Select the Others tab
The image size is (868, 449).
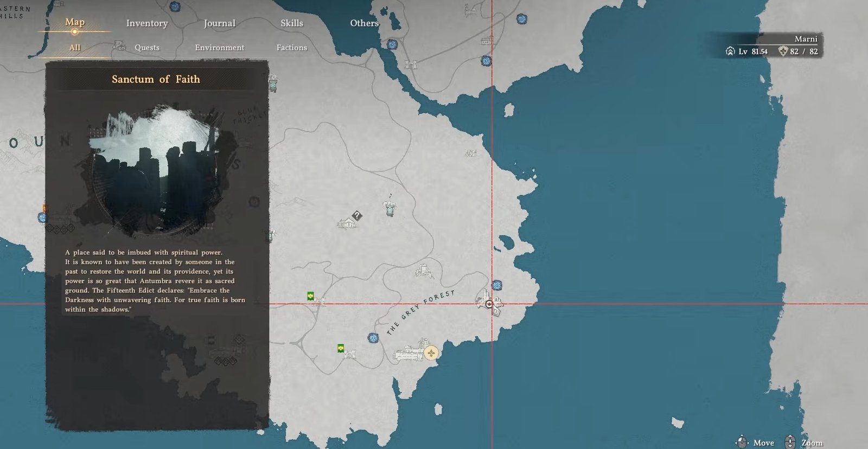coord(364,23)
